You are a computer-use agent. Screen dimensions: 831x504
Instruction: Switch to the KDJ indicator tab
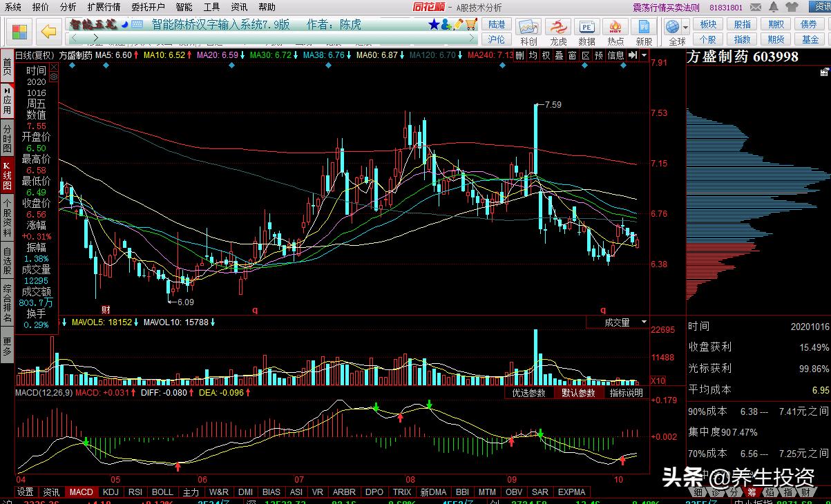click(110, 492)
